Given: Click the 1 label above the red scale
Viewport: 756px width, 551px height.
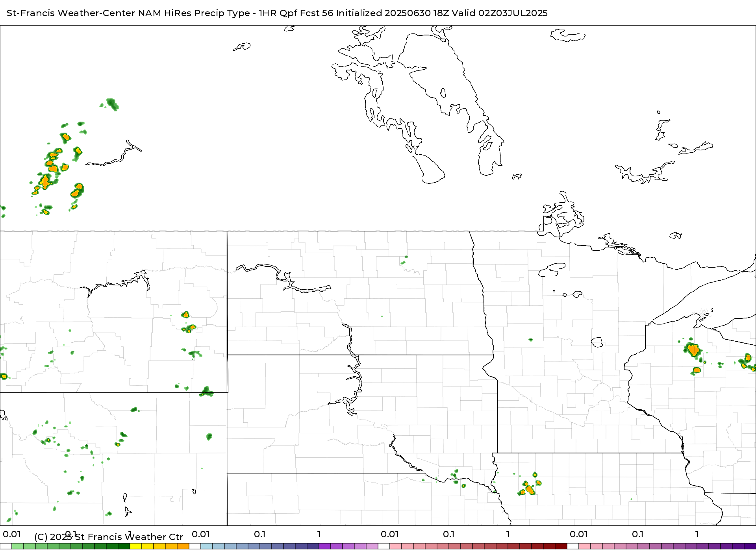Looking at the screenshot, I should [x=508, y=534].
